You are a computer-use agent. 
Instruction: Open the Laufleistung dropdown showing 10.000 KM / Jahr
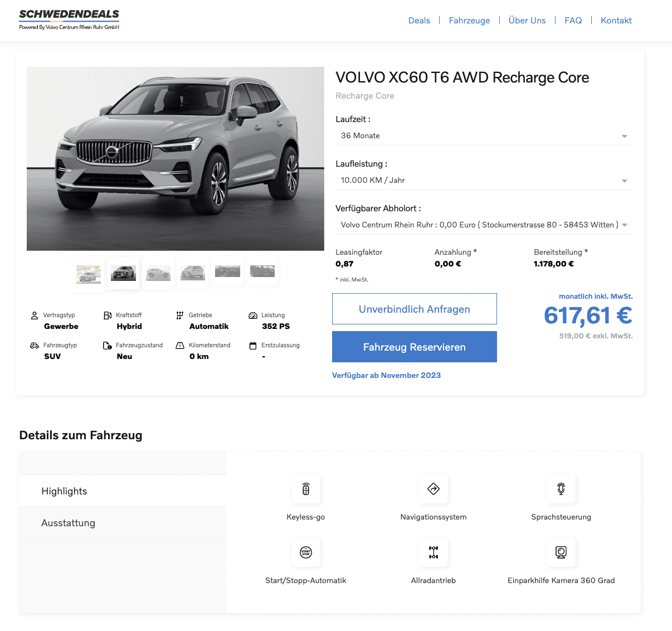click(484, 181)
